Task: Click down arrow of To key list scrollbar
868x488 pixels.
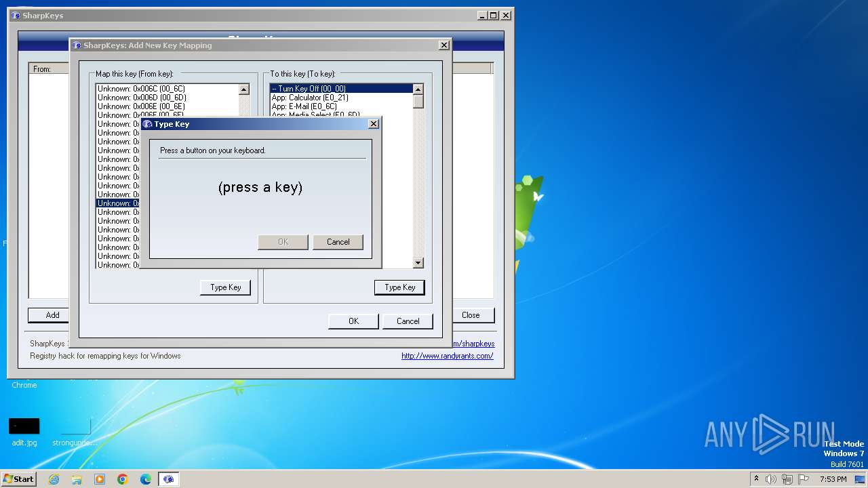Action: pyautogui.click(x=418, y=263)
